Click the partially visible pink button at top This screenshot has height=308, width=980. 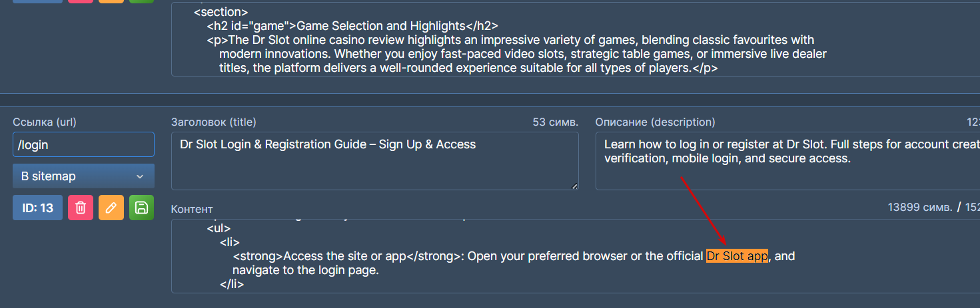81,1
